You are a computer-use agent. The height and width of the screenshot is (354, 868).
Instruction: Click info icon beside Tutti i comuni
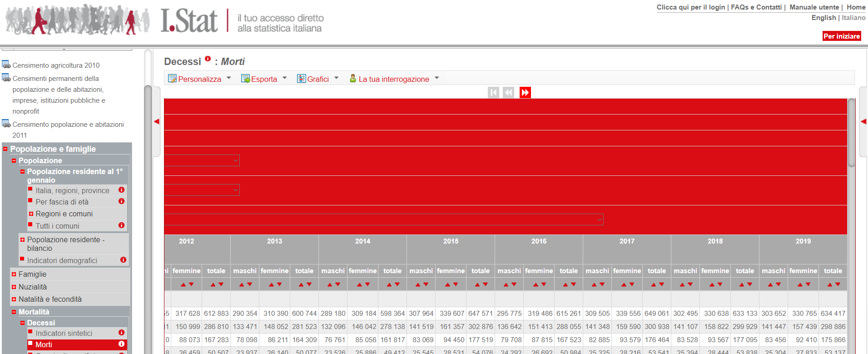coord(121,225)
